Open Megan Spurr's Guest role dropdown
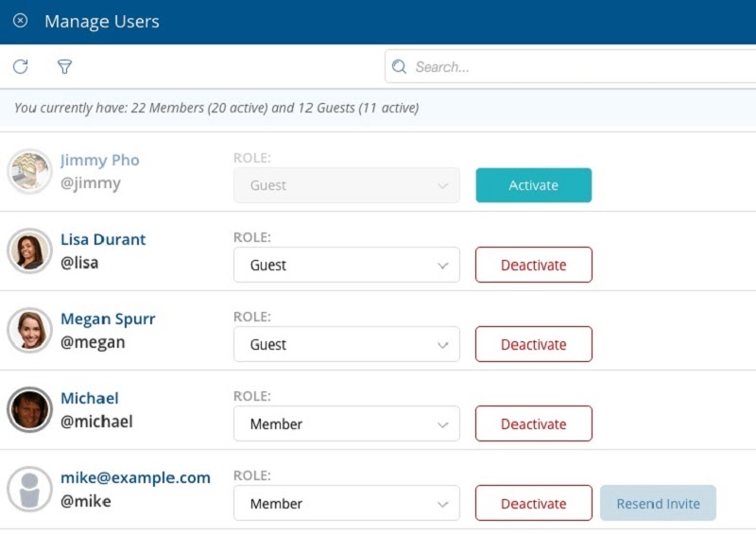 pos(347,344)
